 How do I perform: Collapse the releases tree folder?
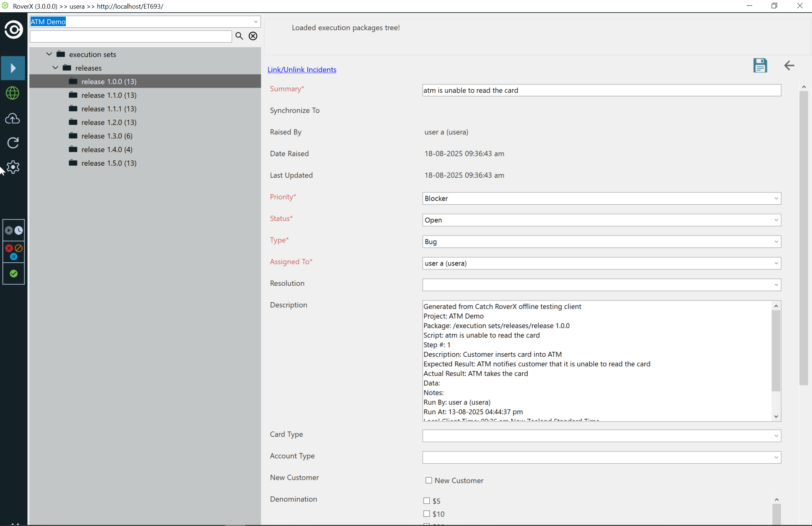[56, 68]
